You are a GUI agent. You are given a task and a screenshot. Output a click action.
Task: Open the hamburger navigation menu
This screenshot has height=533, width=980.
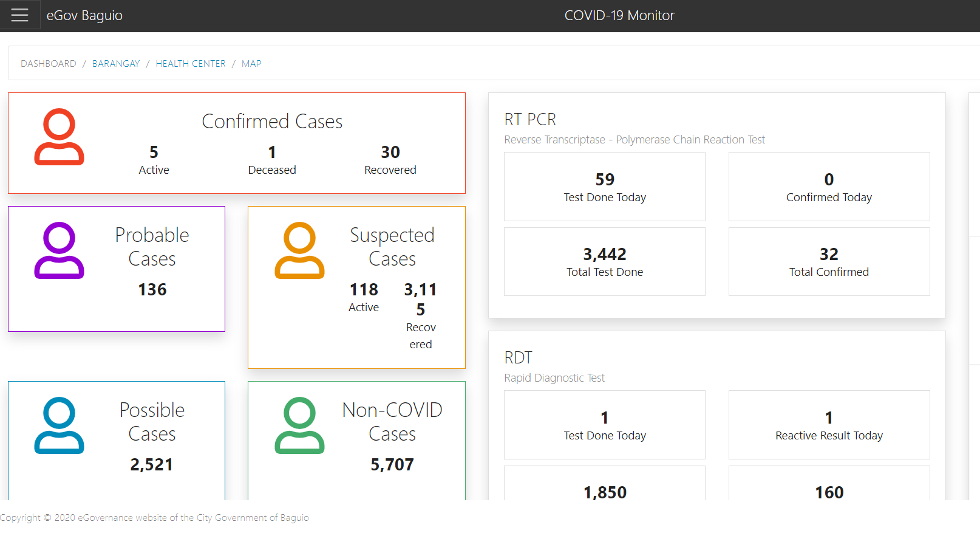tap(19, 15)
